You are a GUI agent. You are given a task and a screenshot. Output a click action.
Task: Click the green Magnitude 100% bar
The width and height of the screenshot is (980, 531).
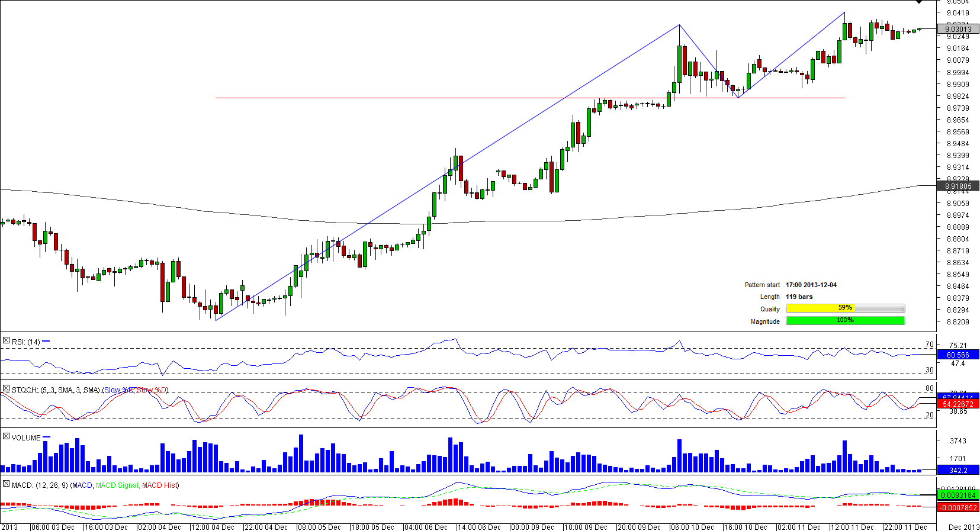tap(845, 320)
